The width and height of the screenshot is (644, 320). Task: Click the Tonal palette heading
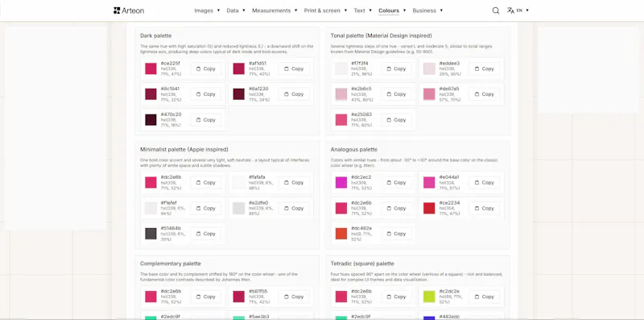(381, 35)
